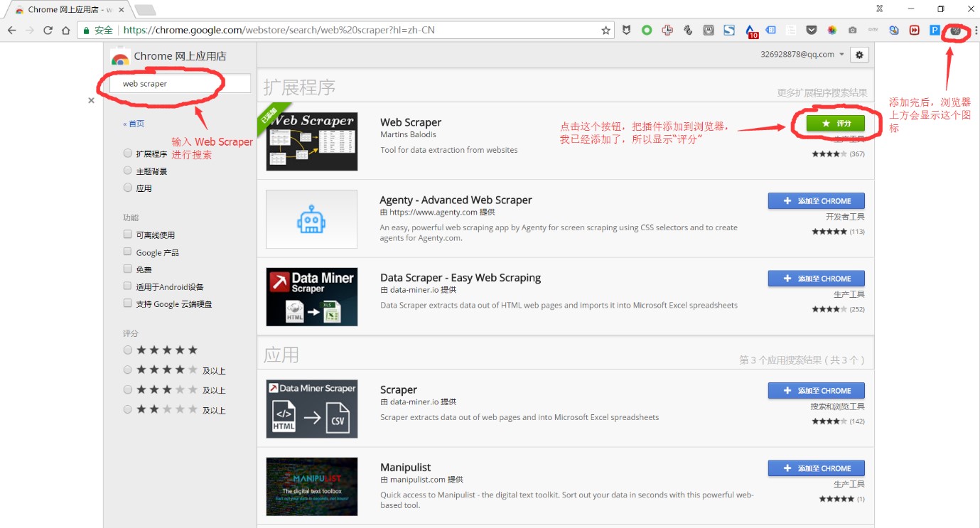Reload the current page
The image size is (980, 528).
[x=48, y=31]
